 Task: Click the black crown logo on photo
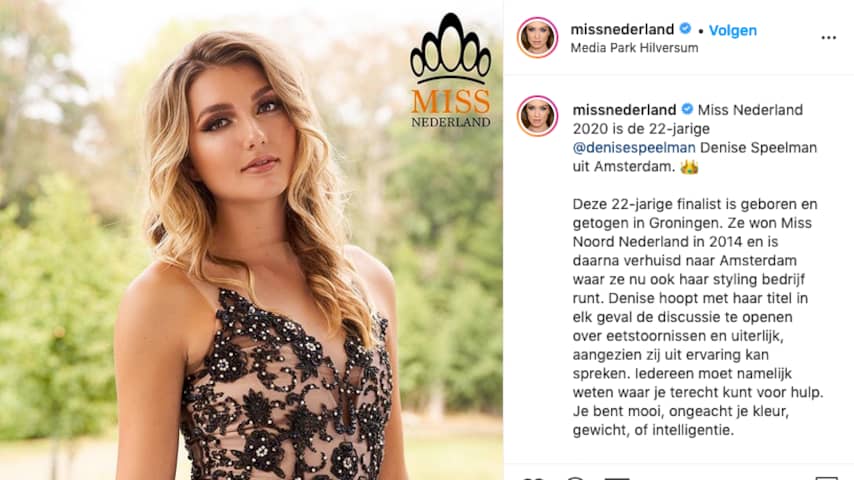tap(450, 48)
